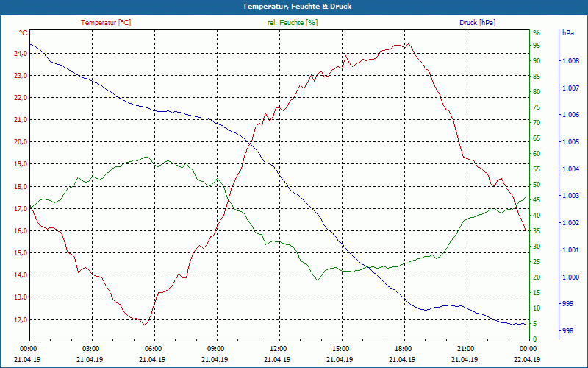Screen dimensions: 588x368
Task: Click the '23,0' temperature axis value
Action: click(x=21, y=76)
